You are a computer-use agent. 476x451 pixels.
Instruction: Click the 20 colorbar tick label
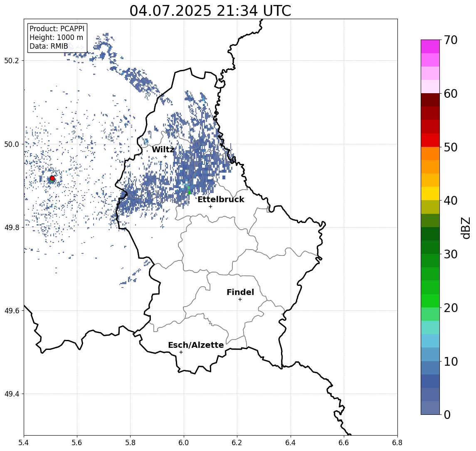tap(450, 307)
